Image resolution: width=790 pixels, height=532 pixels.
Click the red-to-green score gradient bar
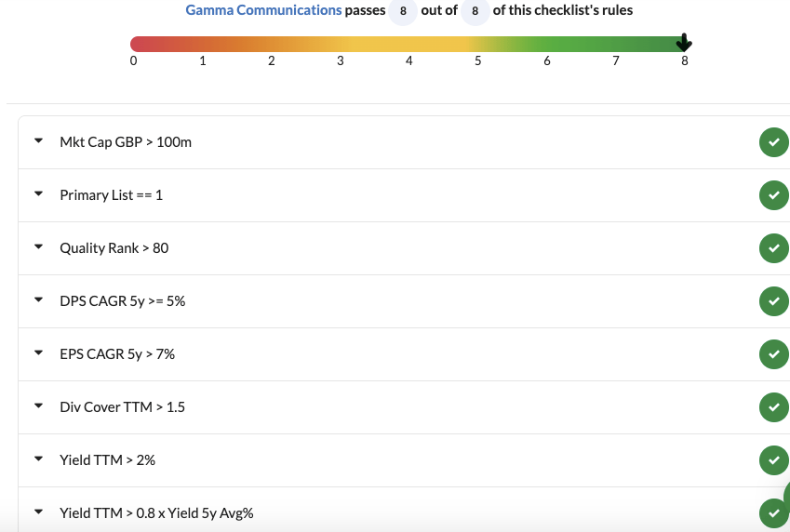409,44
